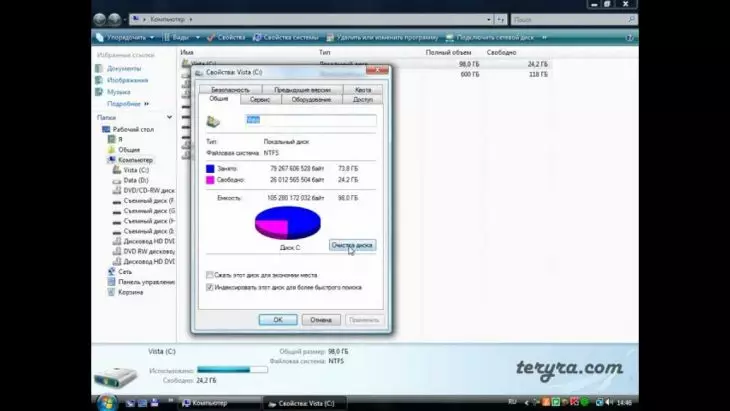Click the Сеть network icon
730x411 pixels.
click(111, 271)
